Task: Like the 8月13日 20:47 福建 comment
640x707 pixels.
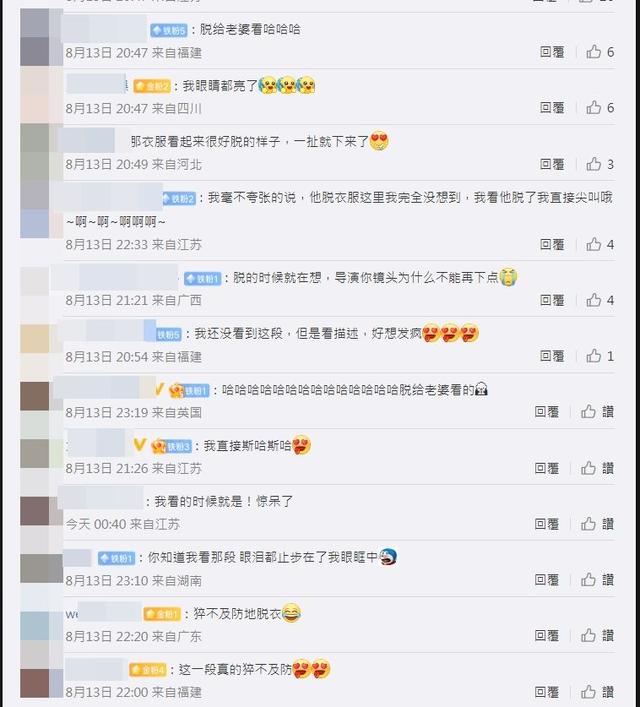Action: (x=600, y=52)
